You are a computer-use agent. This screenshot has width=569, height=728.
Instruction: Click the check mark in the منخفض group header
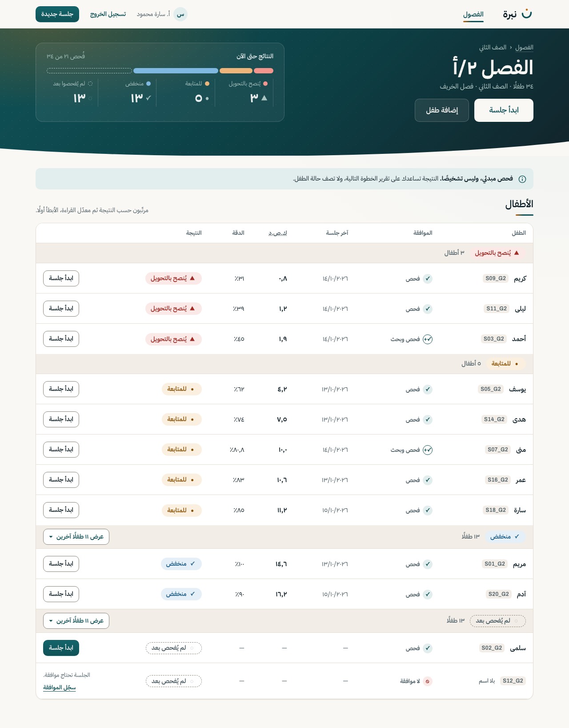[517, 537]
